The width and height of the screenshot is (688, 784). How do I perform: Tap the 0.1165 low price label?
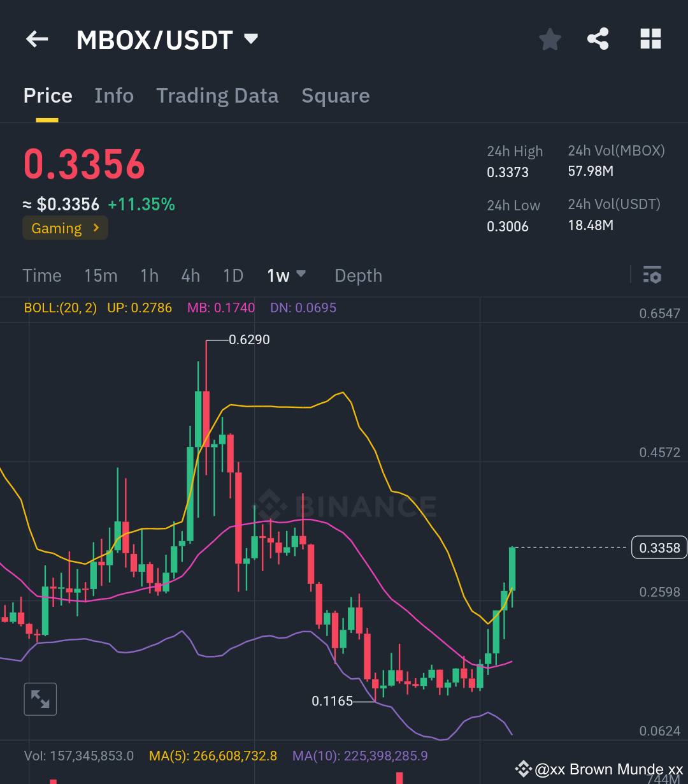click(332, 701)
